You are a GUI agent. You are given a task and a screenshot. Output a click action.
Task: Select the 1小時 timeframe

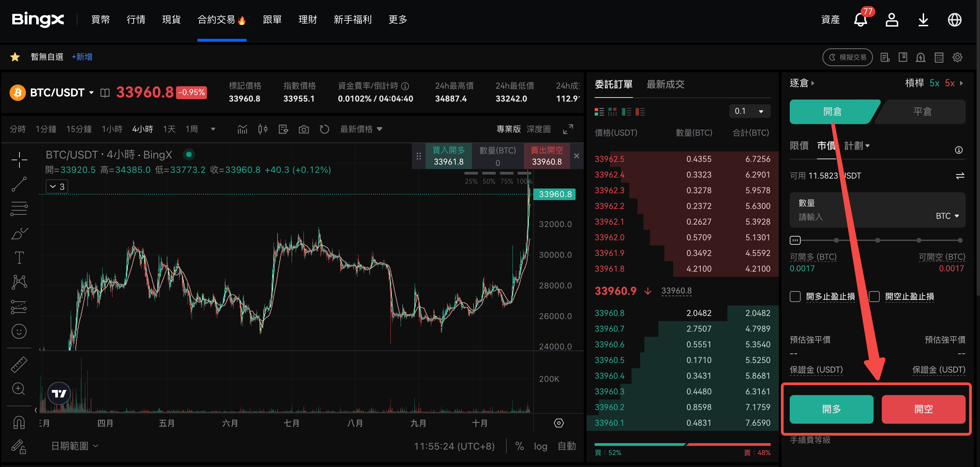pyautogui.click(x=112, y=129)
